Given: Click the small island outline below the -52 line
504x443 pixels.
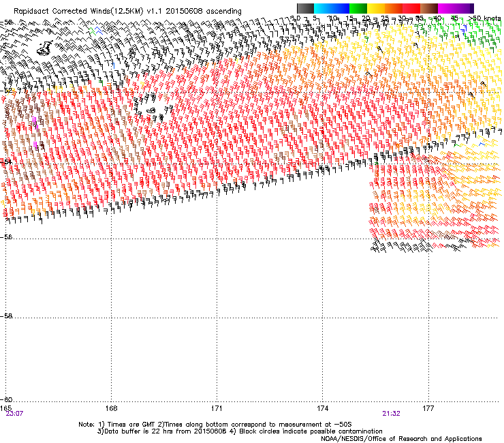Looking at the screenshot, I should tap(151, 110).
